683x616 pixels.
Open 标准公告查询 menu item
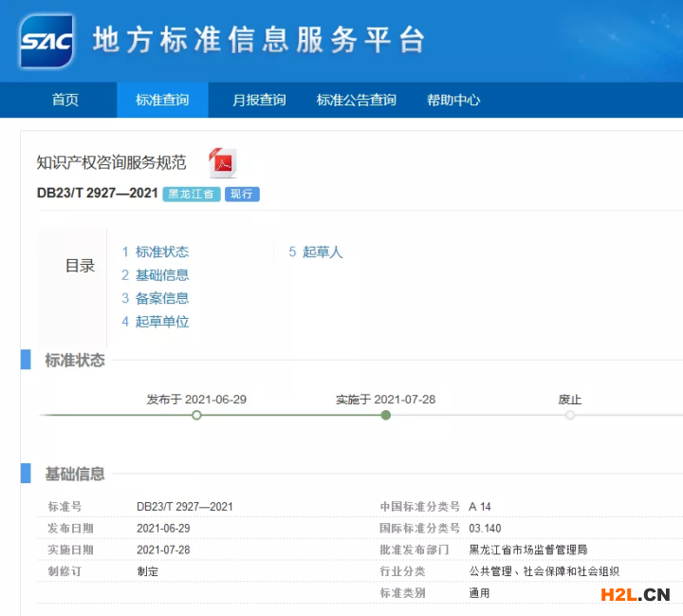[356, 101]
